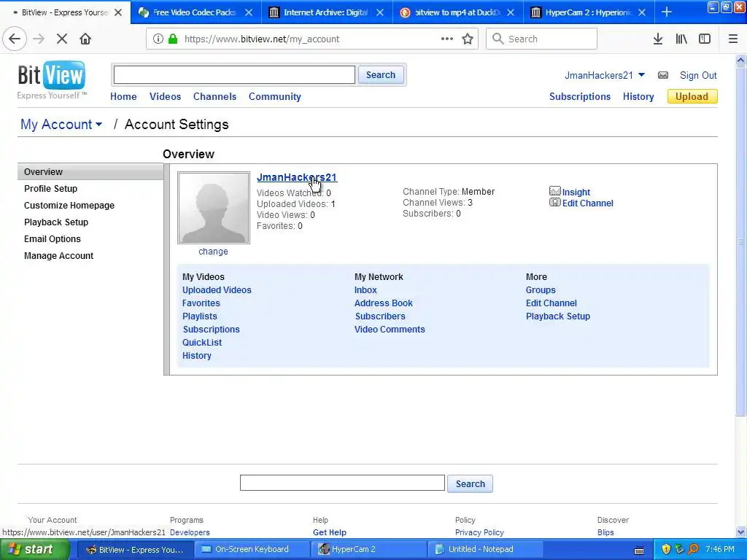Open the Subscriptions link in header
The width and height of the screenshot is (747, 560).
click(580, 97)
